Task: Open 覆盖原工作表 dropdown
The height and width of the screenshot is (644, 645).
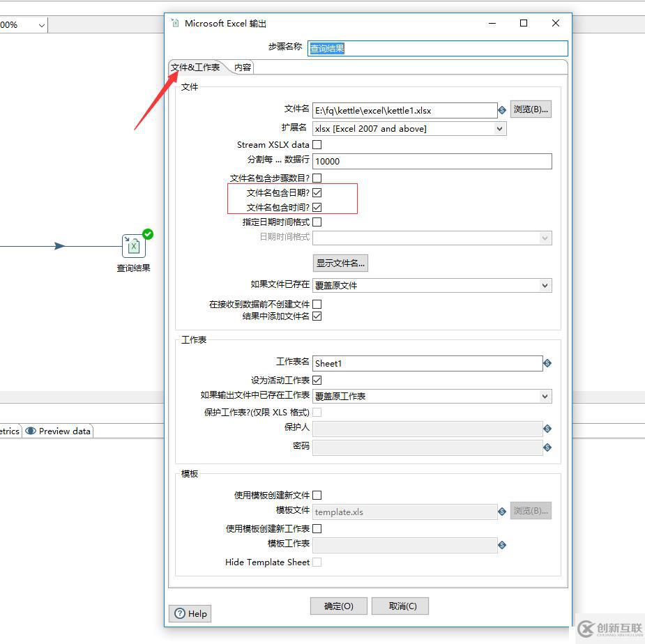Action: click(432, 397)
